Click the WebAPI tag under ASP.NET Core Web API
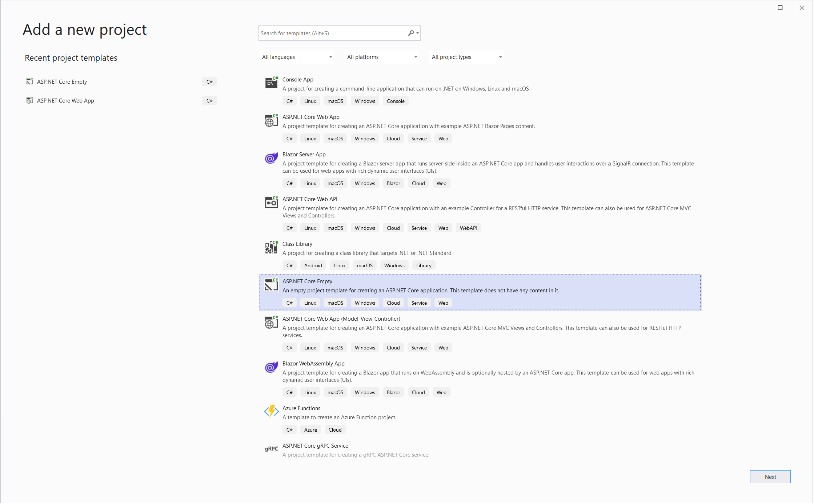Image resolution: width=814 pixels, height=504 pixels. click(x=468, y=228)
